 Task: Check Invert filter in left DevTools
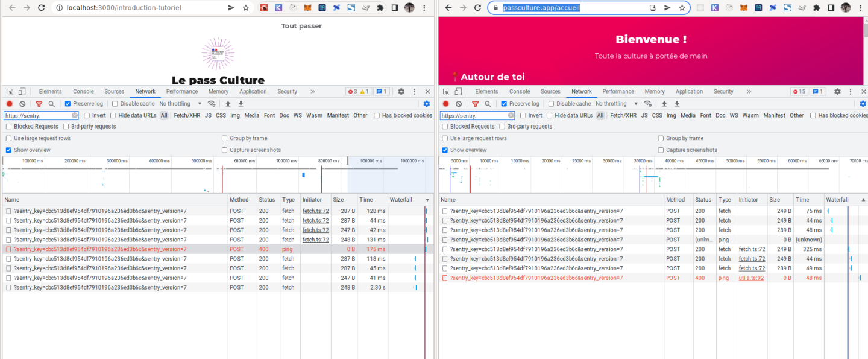click(x=87, y=115)
